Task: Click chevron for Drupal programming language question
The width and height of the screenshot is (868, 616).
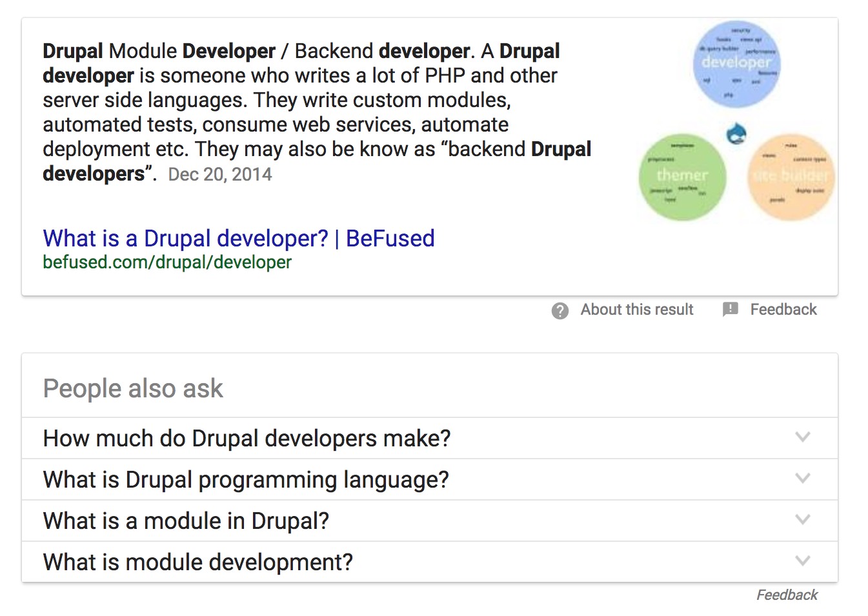Action: (802, 479)
